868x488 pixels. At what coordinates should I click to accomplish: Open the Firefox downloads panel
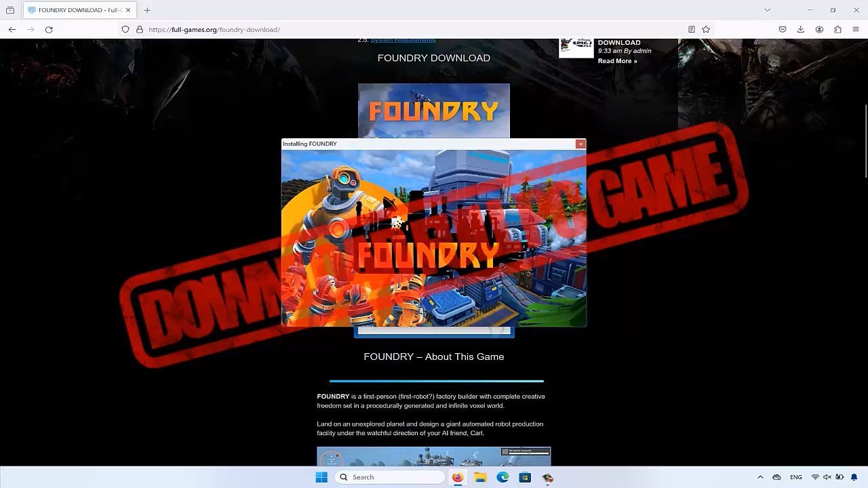pyautogui.click(x=800, y=30)
